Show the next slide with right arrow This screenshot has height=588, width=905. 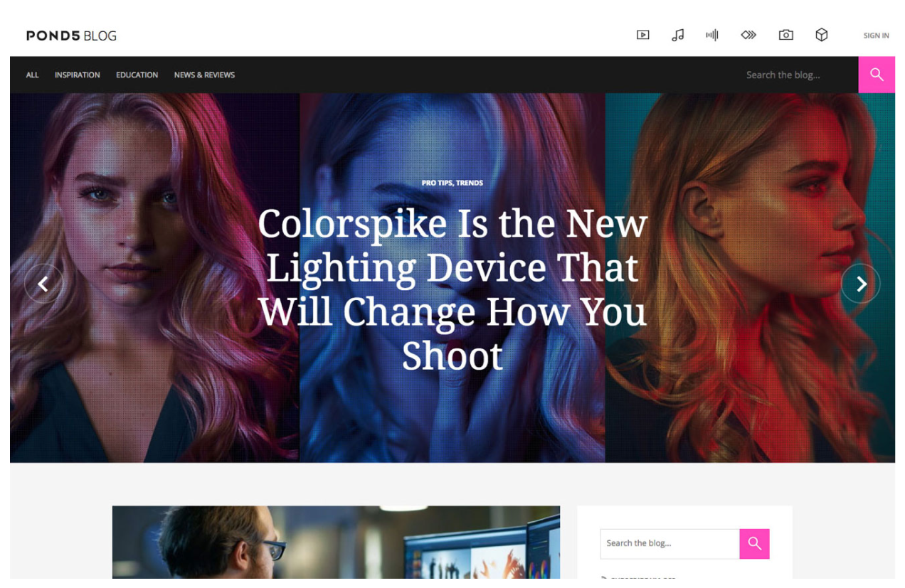point(861,284)
